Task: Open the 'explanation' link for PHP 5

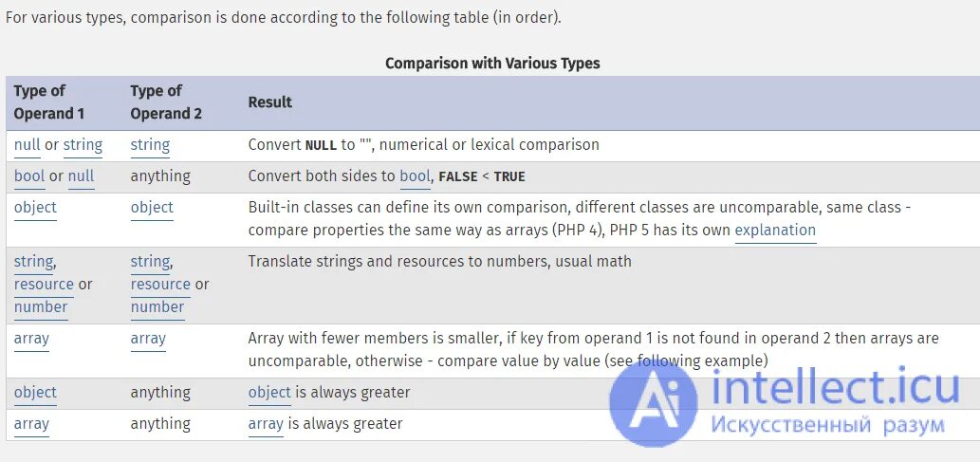Action: tap(775, 231)
